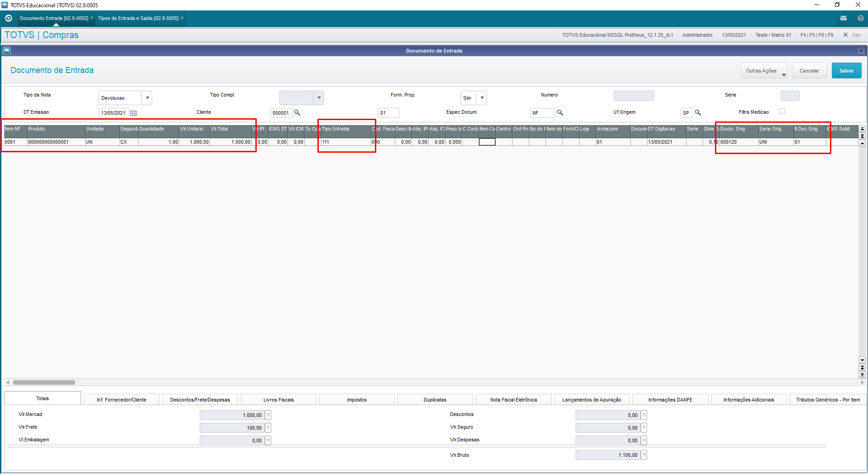Page down the grid with double-down arrow
This screenshot has width=868, height=474.
tap(862, 368)
